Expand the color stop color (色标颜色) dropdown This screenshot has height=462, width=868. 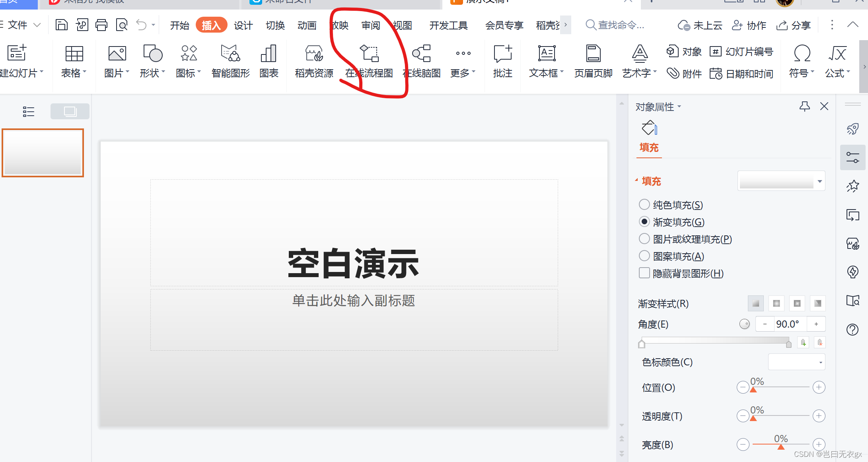click(x=820, y=362)
